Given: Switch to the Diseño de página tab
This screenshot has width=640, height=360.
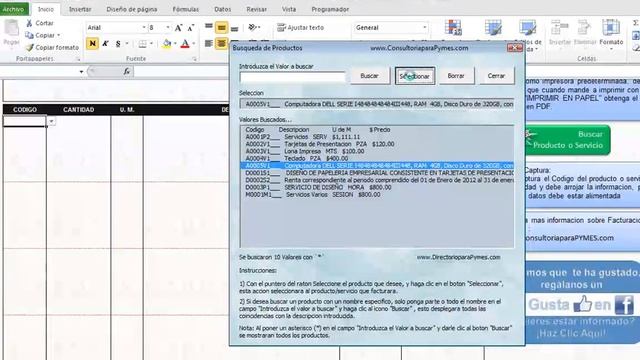Looking at the screenshot, I should tap(132, 9).
